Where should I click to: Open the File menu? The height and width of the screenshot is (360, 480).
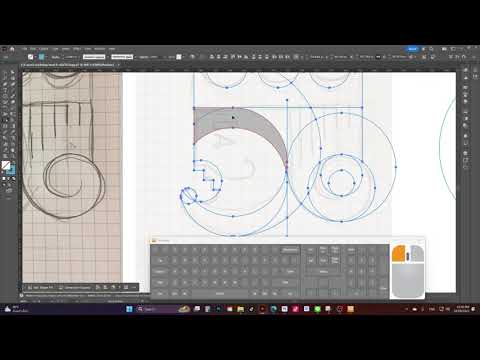[x=24, y=49]
